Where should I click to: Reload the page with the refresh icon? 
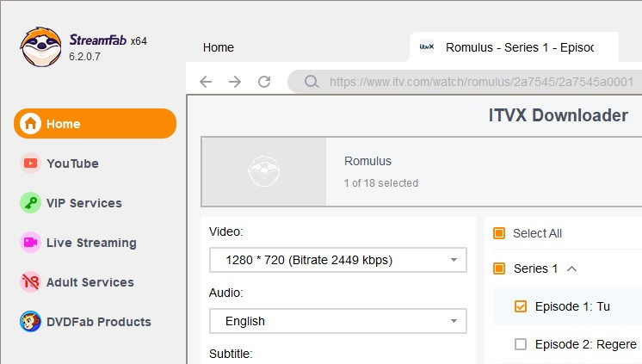(264, 82)
